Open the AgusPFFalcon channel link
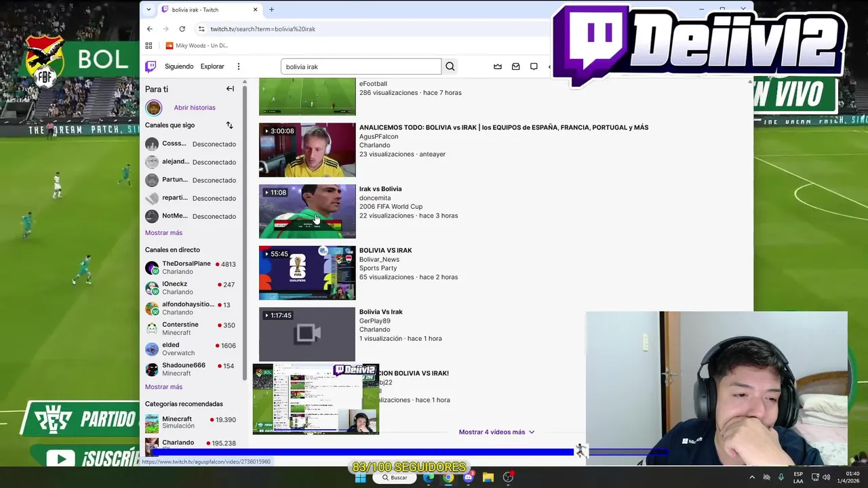The image size is (868, 488). (378, 136)
